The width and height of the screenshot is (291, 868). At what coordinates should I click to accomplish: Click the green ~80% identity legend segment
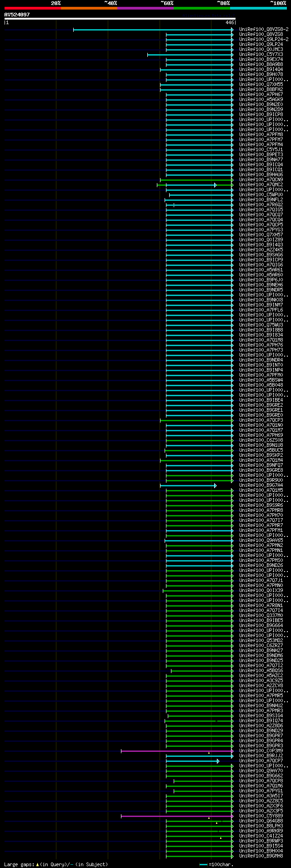(201, 8)
